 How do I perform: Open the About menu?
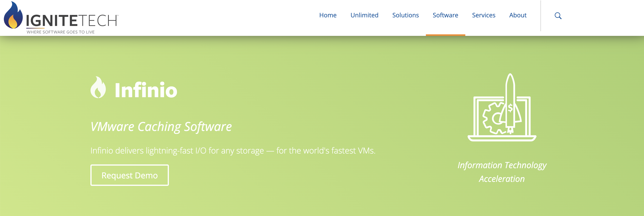(518, 15)
